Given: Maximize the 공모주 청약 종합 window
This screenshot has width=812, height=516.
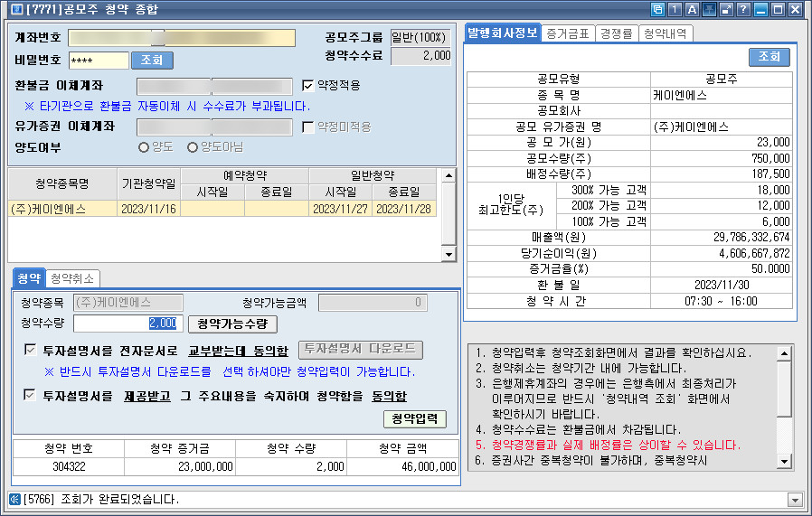Looking at the screenshot, I should point(778,9).
